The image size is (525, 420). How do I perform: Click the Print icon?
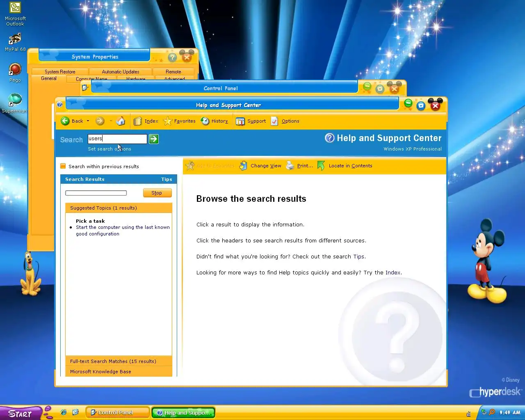[x=290, y=166]
